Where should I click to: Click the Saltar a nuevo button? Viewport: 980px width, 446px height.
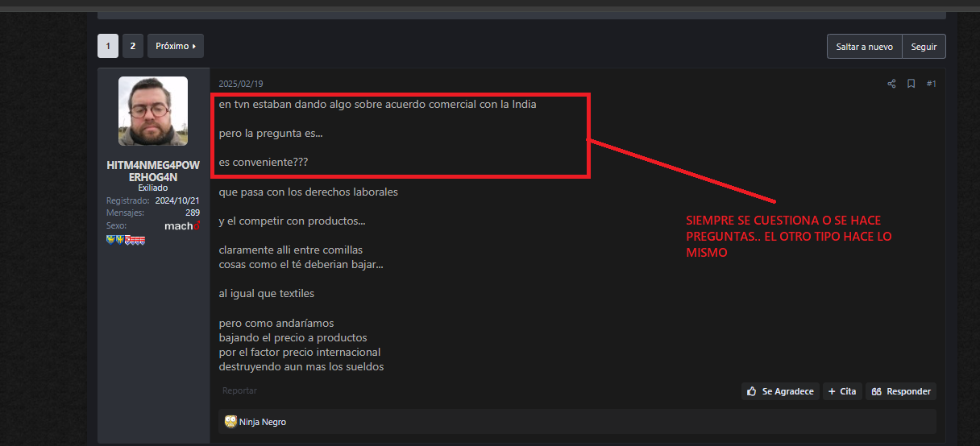864,47
